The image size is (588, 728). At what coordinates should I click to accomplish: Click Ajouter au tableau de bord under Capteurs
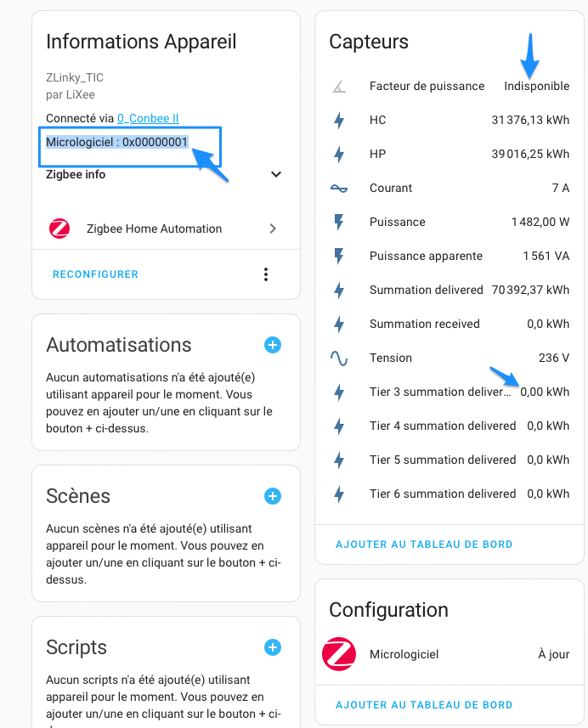(x=424, y=545)
